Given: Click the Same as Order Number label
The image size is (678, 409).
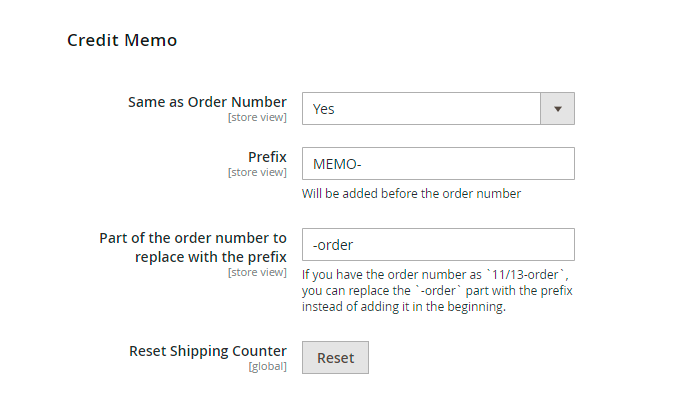Looking at the screenshot, I should tap(207, 102).
